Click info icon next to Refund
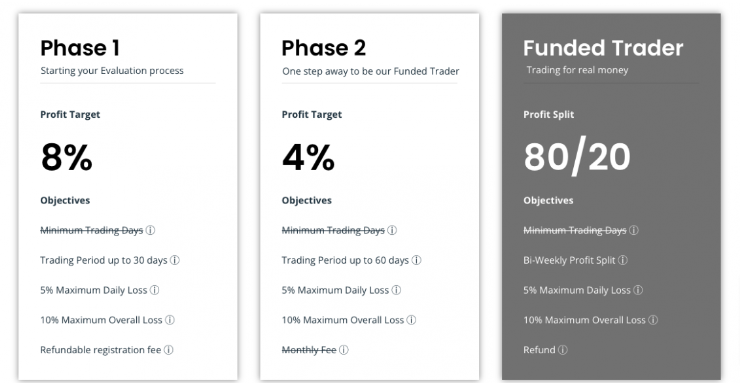 (x=562, y=350)
